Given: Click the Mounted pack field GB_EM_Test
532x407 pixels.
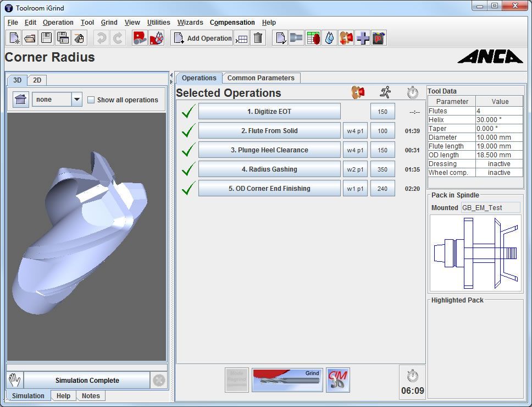Looking at the screenshot, I should (x=490, y=208).
